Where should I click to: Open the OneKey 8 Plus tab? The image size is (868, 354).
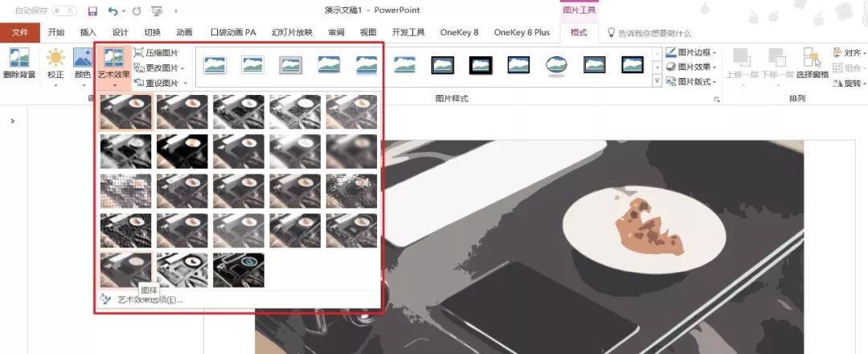(x=522, y=33)
